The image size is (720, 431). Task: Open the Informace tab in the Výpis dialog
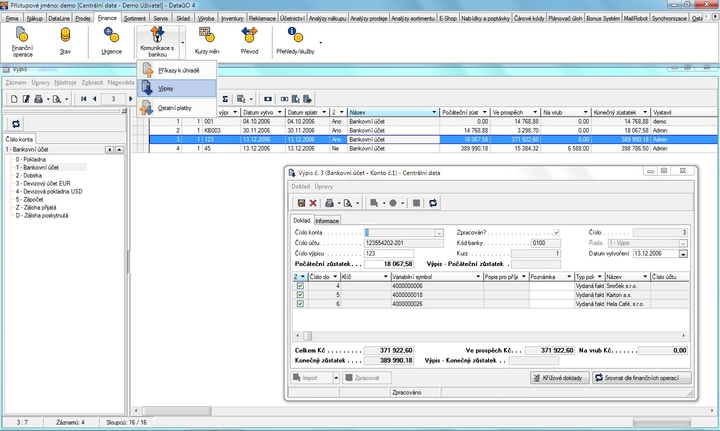click(327, 221)
